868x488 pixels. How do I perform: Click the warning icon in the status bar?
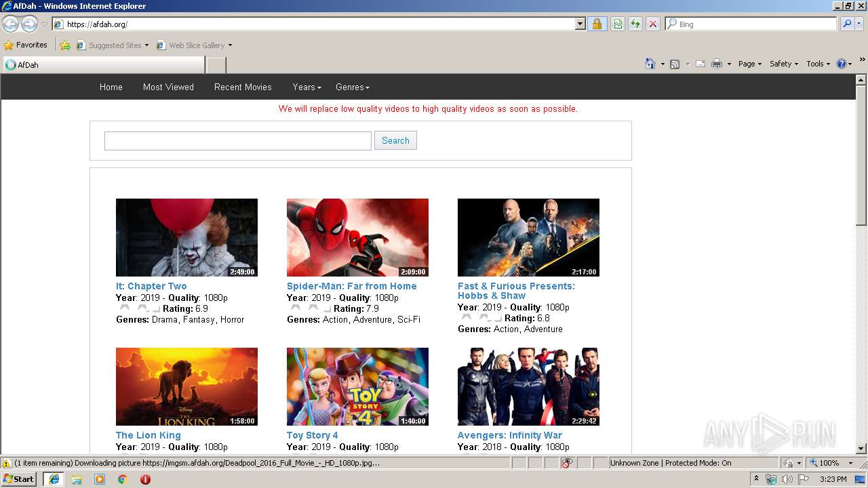(7, 463)
